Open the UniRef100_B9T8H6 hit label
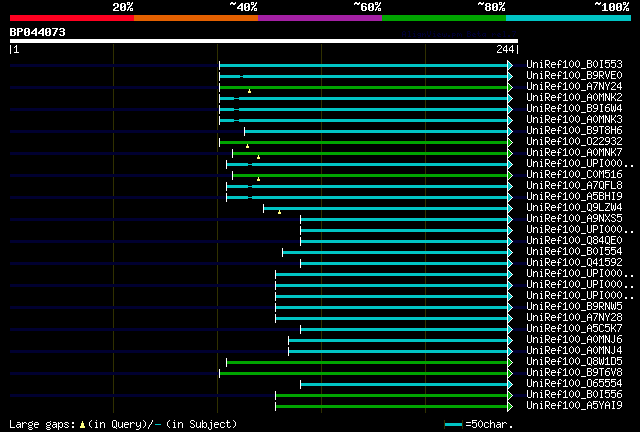The image size is (640, 432). [574, 131]
